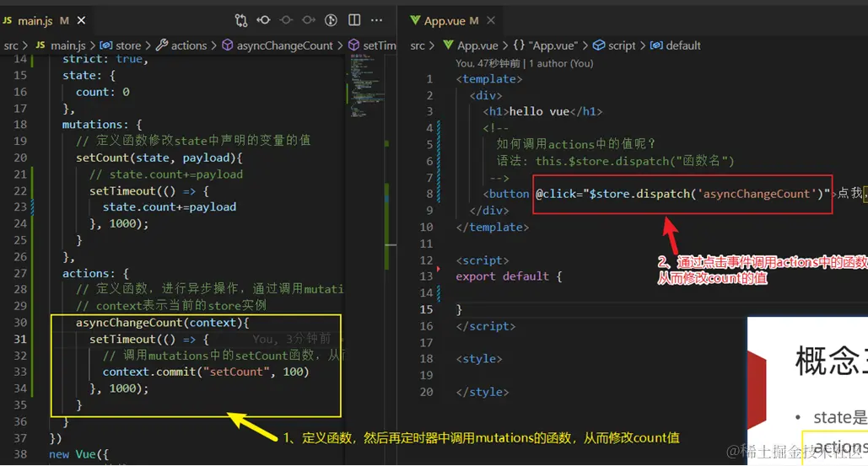Click the Vue icon in App.vue breadcrumb
Image resolution: width=868 pixels, height=466 pixels.
click(449, 45)
